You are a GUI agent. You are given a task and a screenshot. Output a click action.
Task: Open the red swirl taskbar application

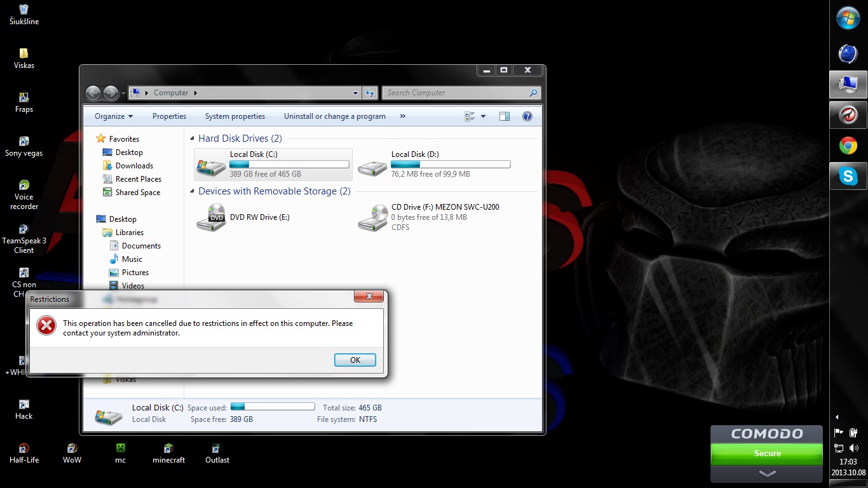pyautogui.click(x=848, y=114)
